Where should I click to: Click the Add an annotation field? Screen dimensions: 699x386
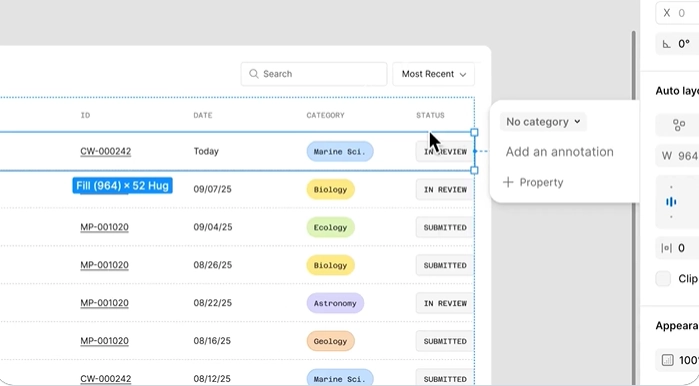(559, 152)
